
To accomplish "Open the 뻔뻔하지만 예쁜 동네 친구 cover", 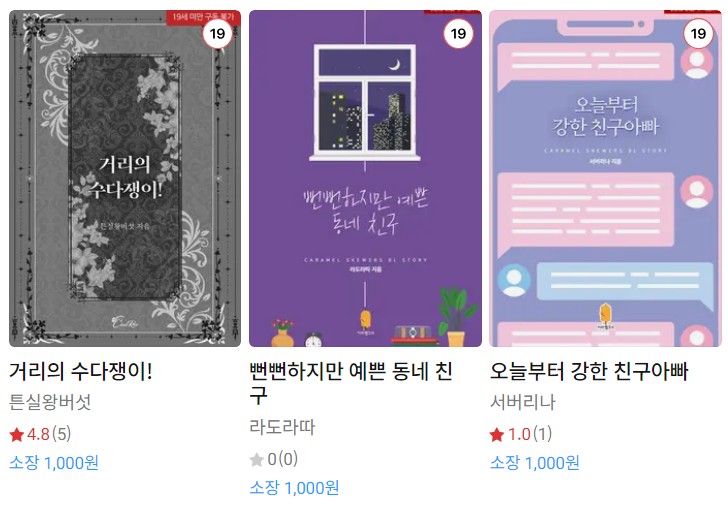I will 365,178.
